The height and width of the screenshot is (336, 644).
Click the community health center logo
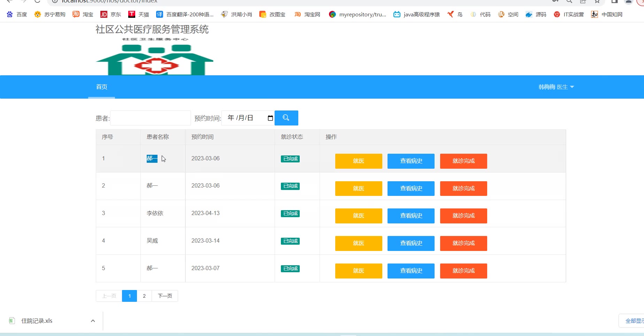click(x=154, y=56)
